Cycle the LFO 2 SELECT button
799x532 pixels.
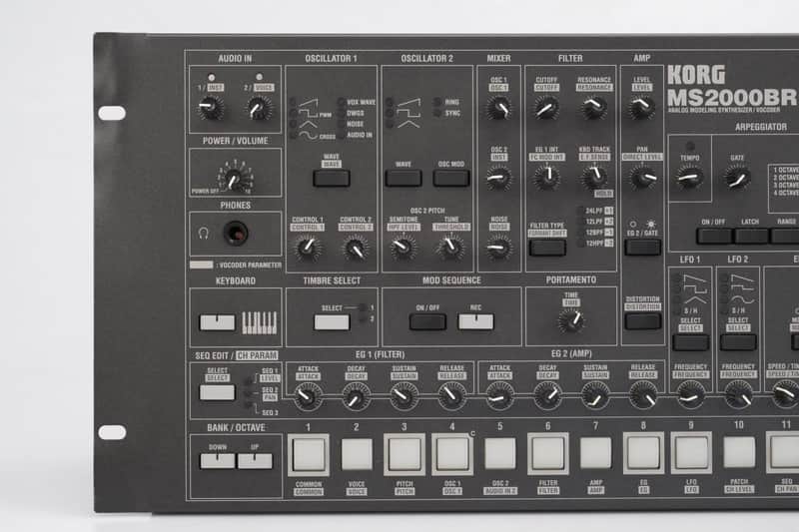pyautogui.click(x=738, y=342)
